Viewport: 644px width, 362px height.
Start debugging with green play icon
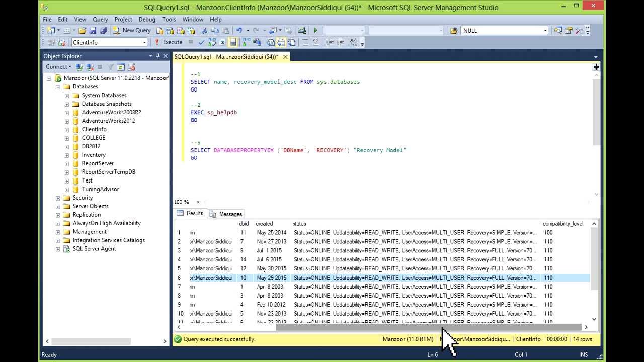(315, 30)
